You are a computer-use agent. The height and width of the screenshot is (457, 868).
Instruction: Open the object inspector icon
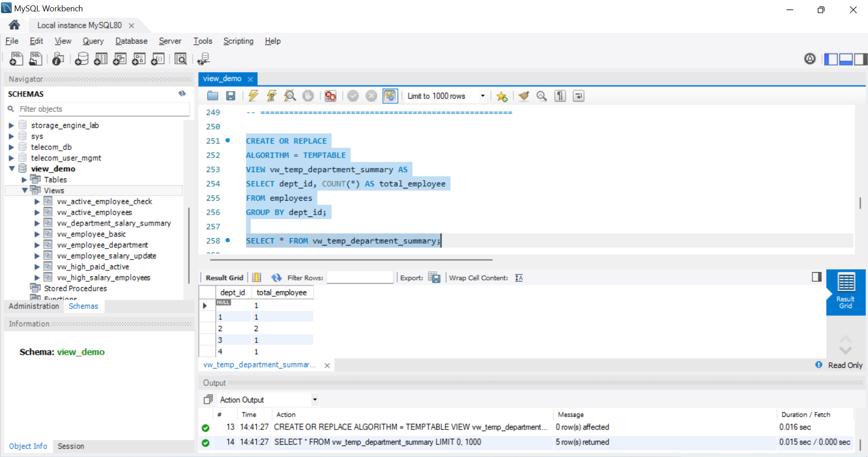click(58, 58)
